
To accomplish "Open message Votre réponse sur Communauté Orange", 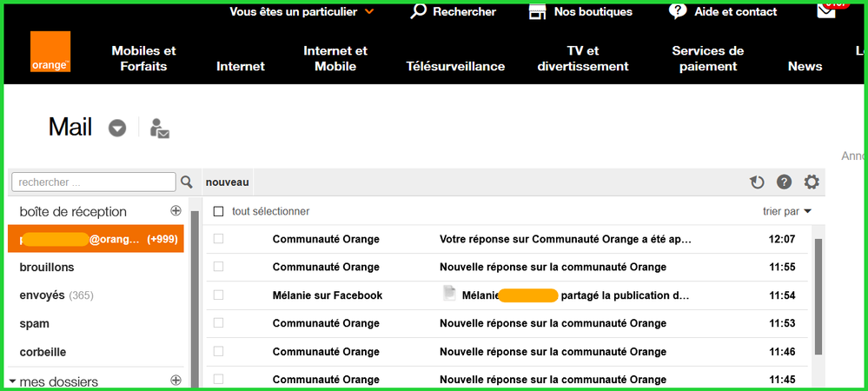I will point(566,239).
